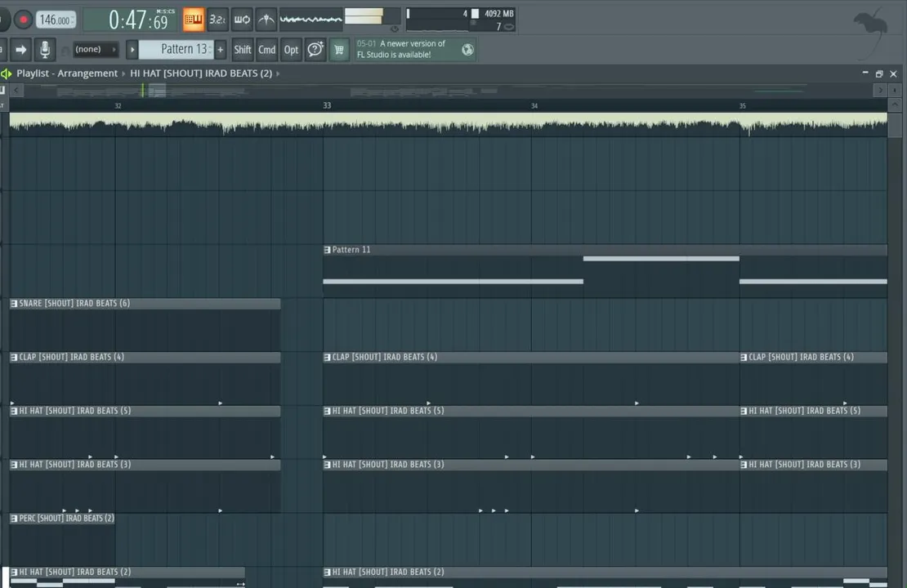Open Pattern 11 clip menu icon
Viewport: 907px width, 588px height.
click(x=328, y=250)
